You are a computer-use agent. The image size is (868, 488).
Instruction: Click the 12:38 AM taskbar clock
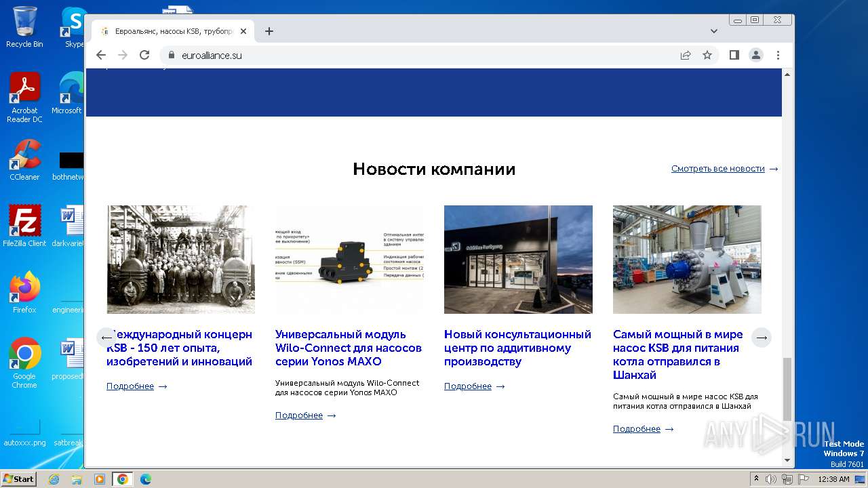[833, 479]
